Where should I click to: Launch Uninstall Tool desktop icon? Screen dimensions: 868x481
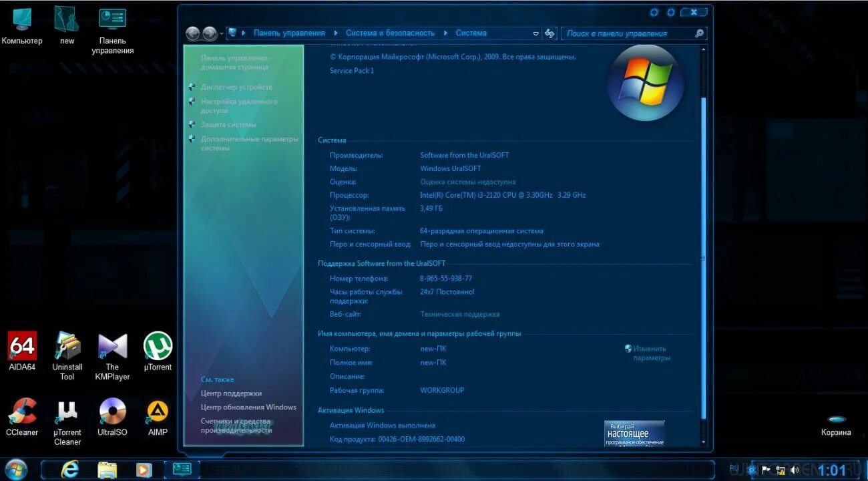pyautogui.click(x=67, y=356)
